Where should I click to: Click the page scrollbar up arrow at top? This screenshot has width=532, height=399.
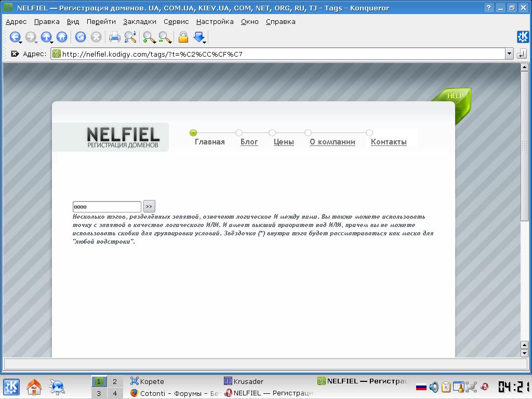click(x=525, y=67)
